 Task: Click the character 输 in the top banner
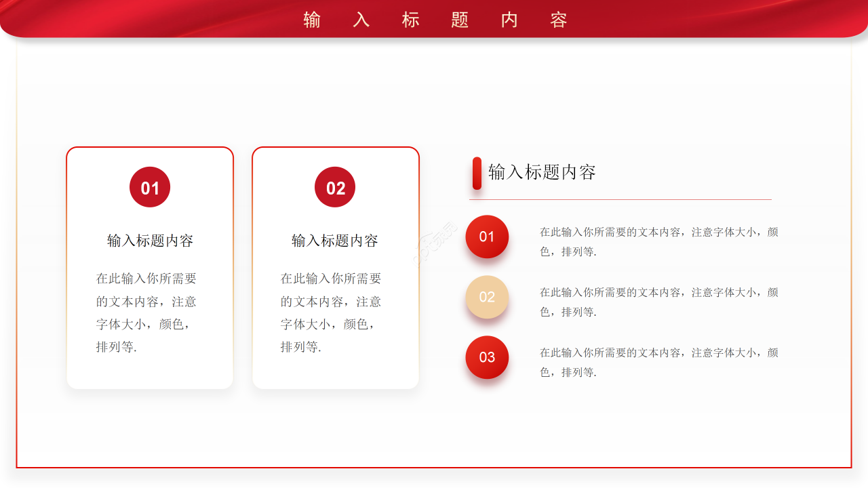[x=312, y=20]
